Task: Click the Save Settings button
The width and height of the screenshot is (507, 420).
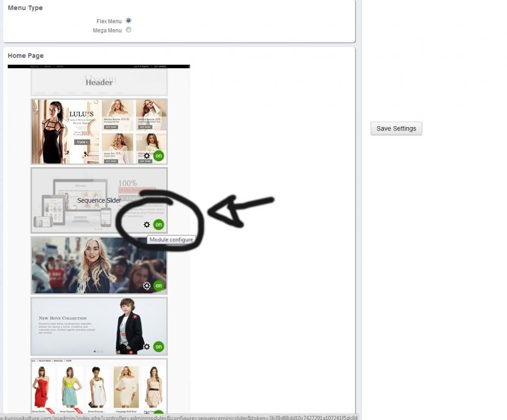Action: (396, 129)
